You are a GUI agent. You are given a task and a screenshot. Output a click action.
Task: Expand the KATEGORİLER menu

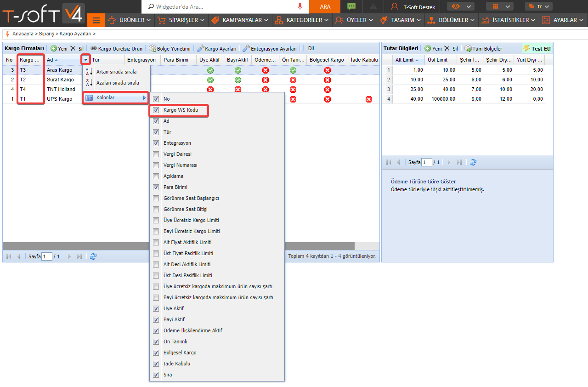coord(302,20)
